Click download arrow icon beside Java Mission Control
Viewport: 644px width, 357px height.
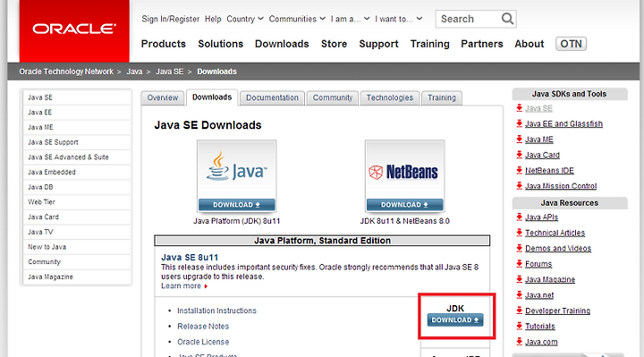point(519,186)
